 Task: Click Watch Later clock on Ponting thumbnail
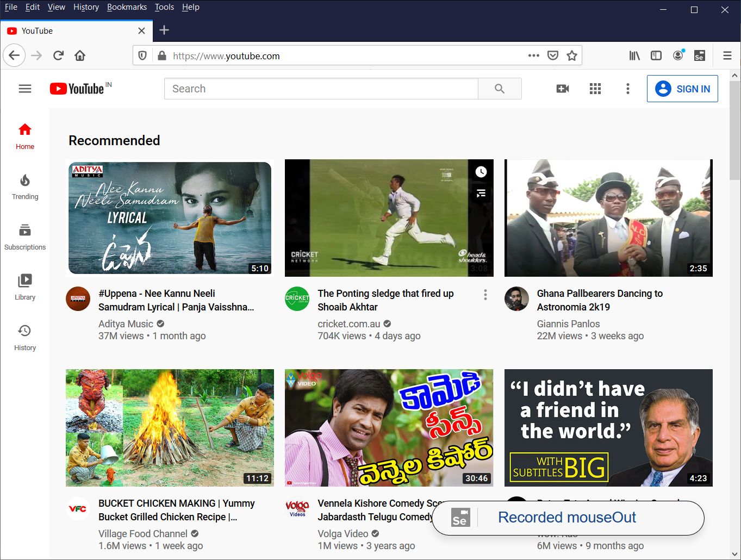(x=481, y=172)
